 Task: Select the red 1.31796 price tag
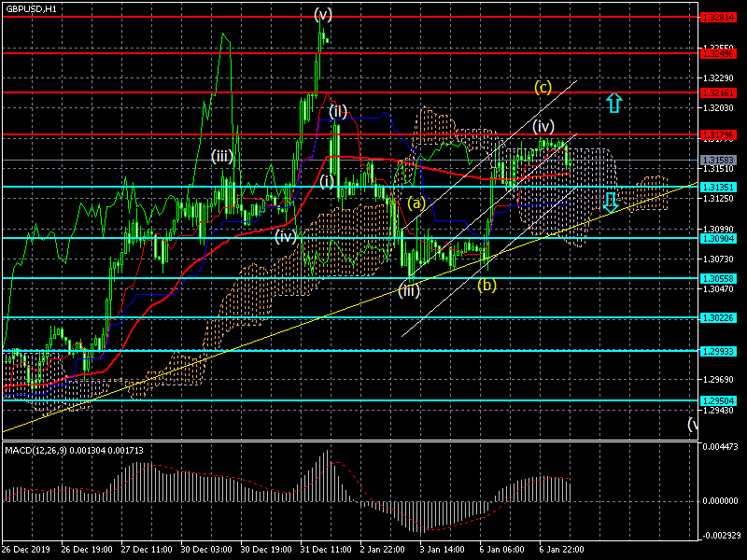(x=718, y=135)
